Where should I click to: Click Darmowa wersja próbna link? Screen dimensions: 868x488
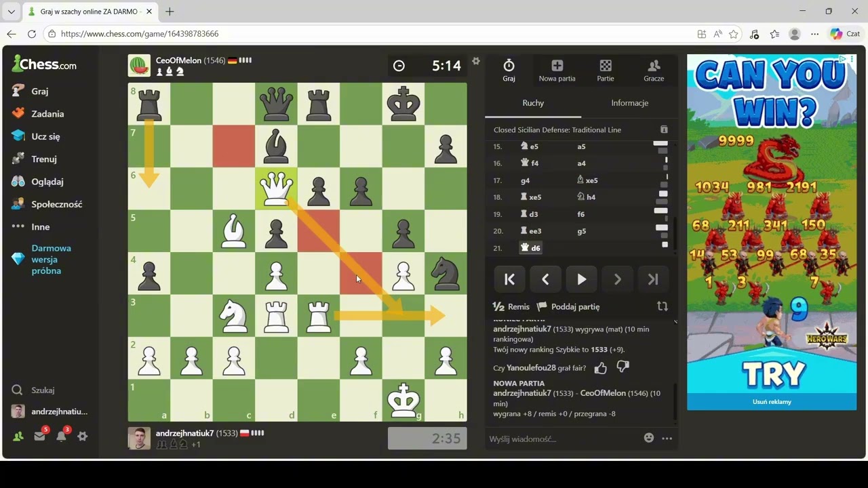(51, 260)
